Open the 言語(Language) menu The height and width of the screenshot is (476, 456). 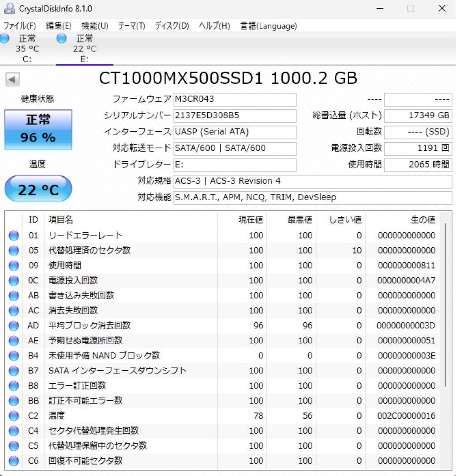point(269,26)
